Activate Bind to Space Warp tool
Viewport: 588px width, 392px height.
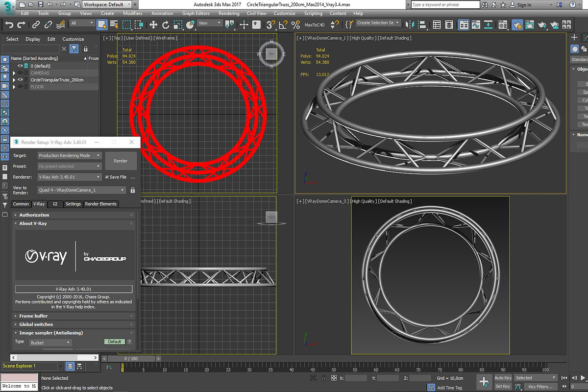(61, 24)
